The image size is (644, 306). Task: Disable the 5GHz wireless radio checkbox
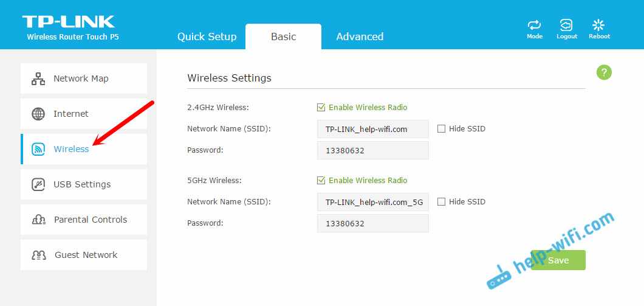[x=321, y=181]
